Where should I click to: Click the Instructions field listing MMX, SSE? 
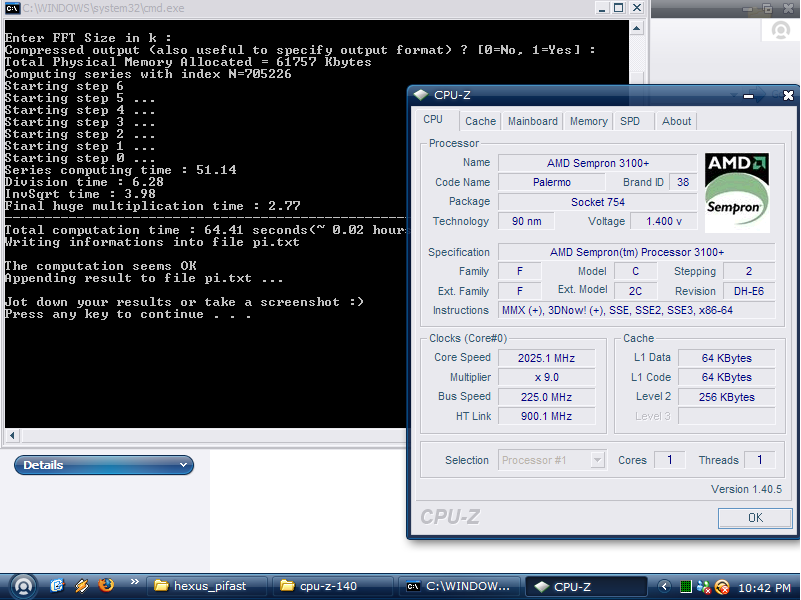[637, 310]
